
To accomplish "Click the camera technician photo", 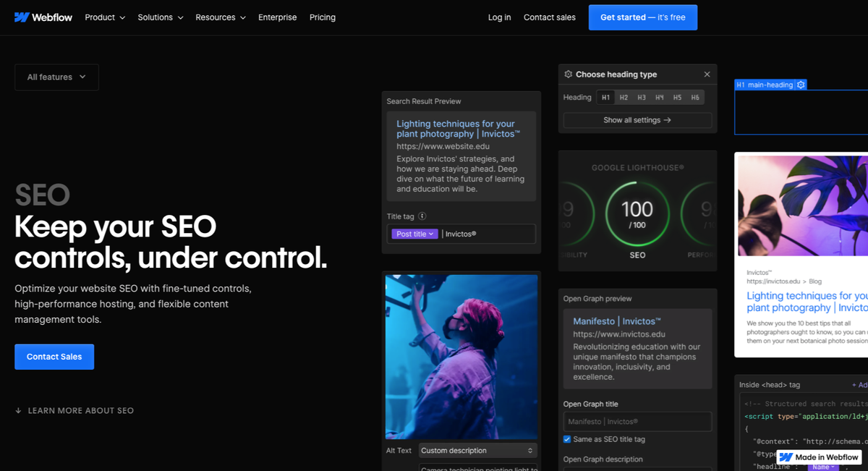I will click(461, 357).
